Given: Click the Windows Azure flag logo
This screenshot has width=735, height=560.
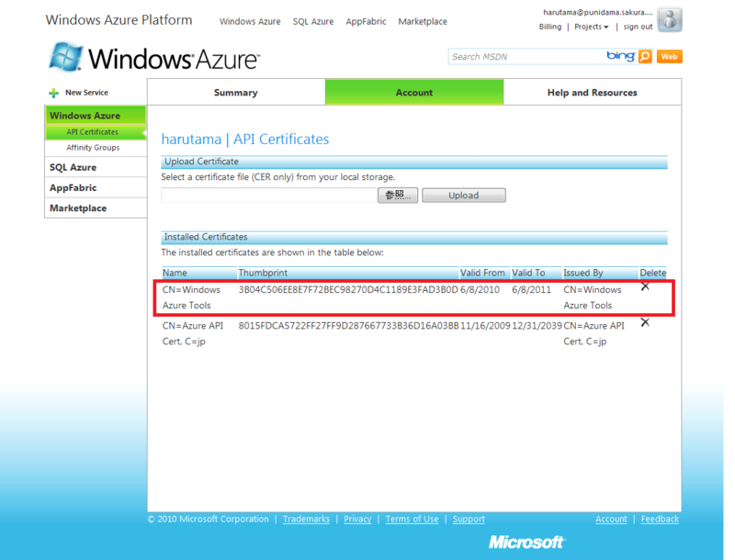Looking at the screenshot, I should pyautogui.click(x=66, y=57).
